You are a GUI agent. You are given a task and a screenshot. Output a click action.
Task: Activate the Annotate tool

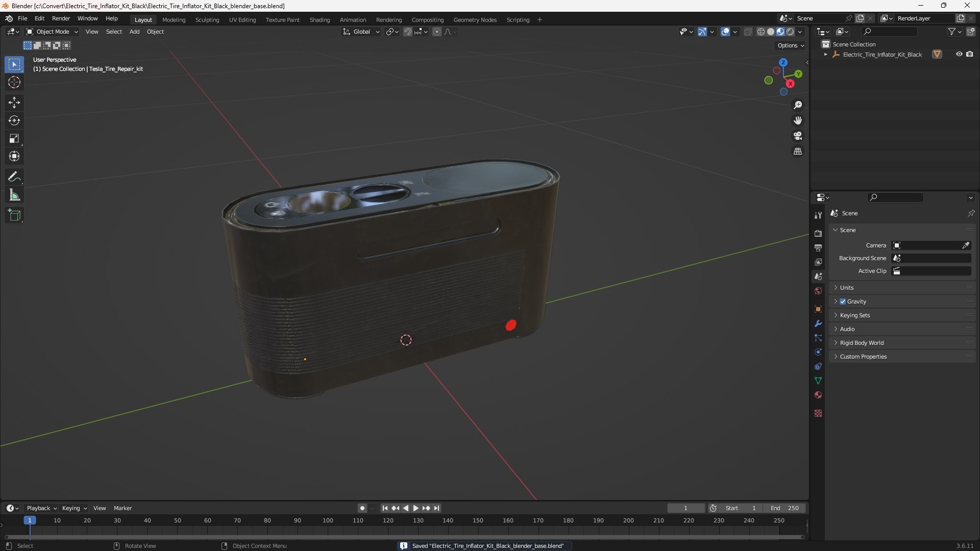[14, 177]
